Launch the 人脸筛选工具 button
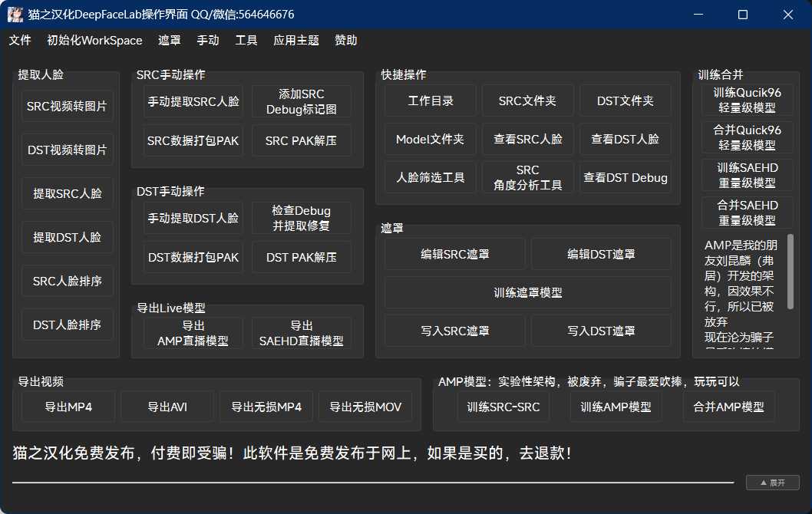The height and width of the screenshot is (514, 812). coord(431,177)
